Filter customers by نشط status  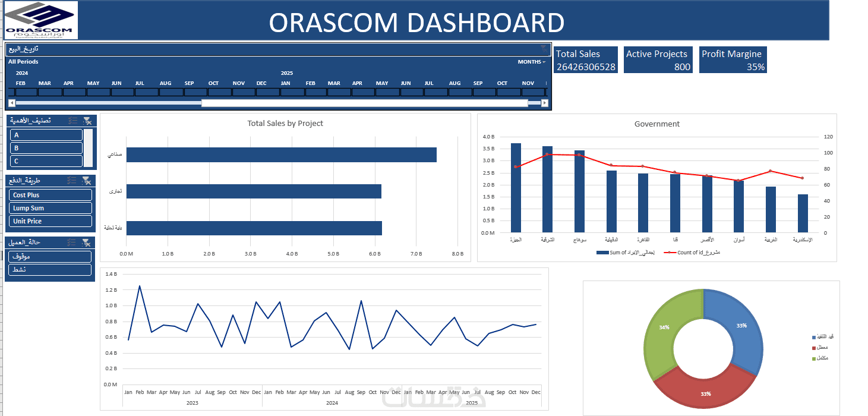(51, 270)
